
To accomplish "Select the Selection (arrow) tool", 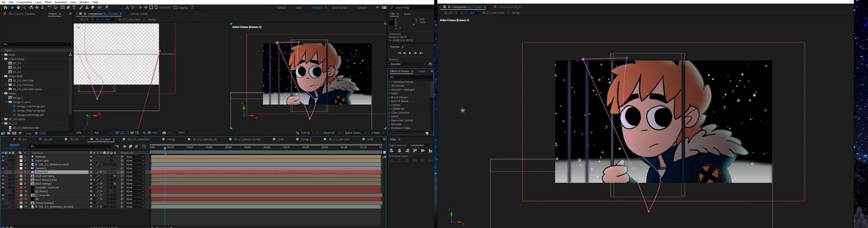I will [x=13, y=7].
